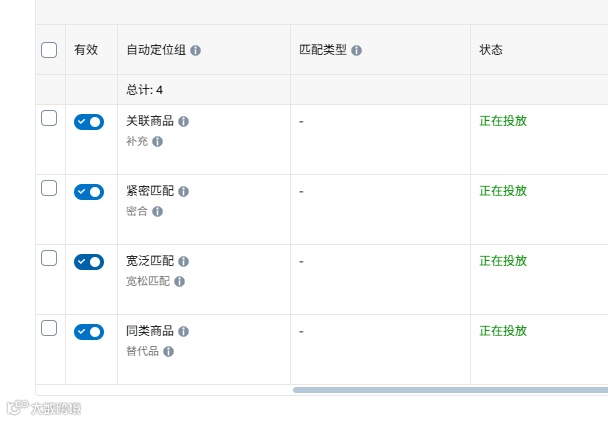
Task: Click info icon next to 紧密匹配
Action: [184, 191]
